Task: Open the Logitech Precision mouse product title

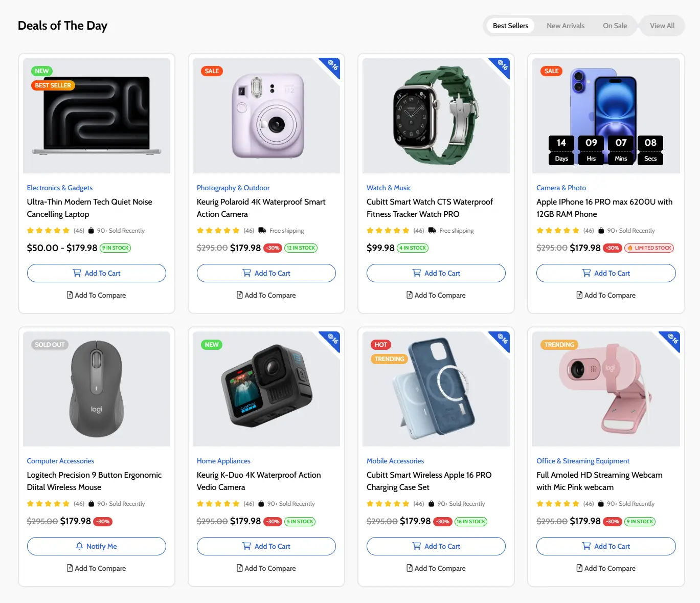Action: pyautogui.click(x=94, y=481)
